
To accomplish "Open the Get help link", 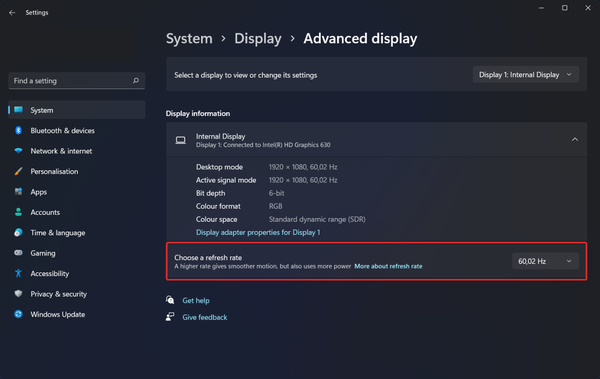I will (196, 301).
